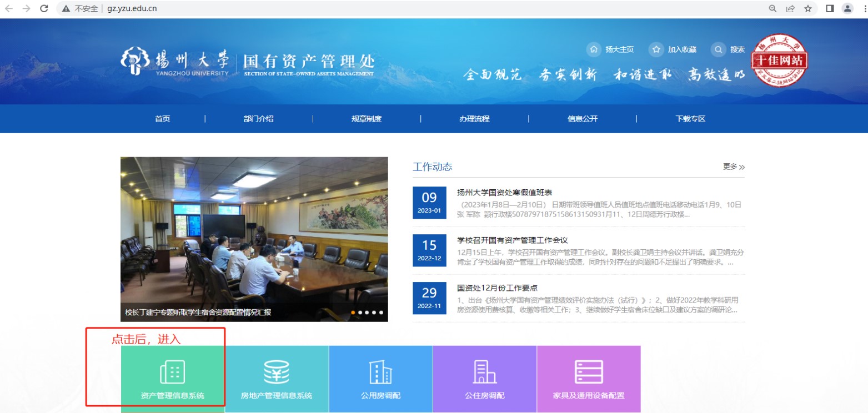Screen dimensions: 868x413
Task: Click the 加入收藏 star icon
Action: [656, 49]
